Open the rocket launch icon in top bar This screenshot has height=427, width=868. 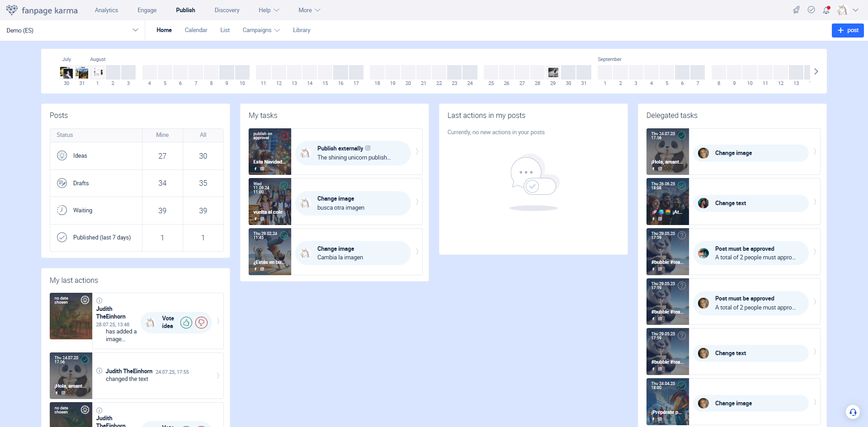click(797, 9)
